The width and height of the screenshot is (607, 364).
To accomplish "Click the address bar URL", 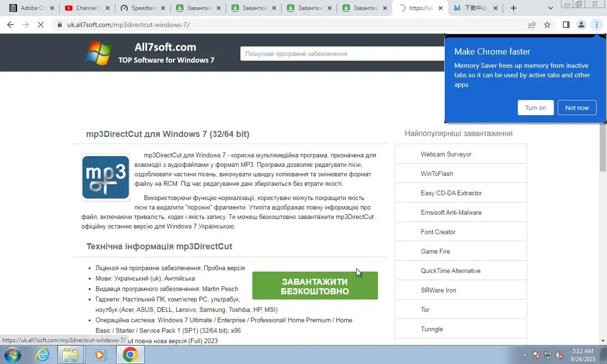I will point(128,25).
